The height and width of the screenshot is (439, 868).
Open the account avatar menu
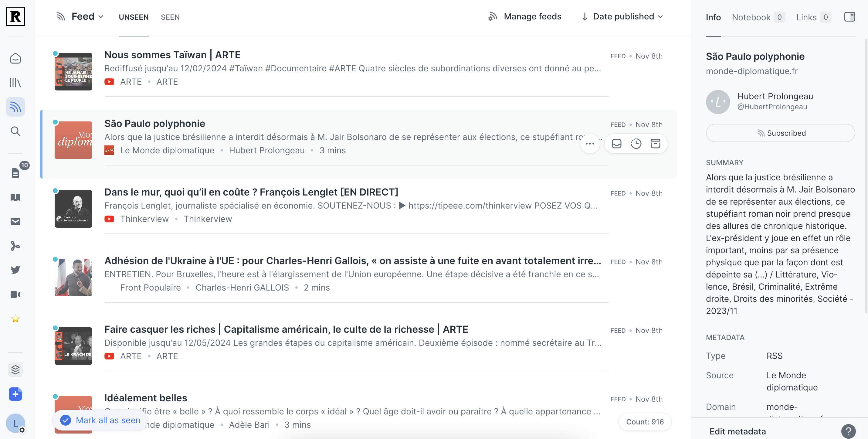(15, 423)
